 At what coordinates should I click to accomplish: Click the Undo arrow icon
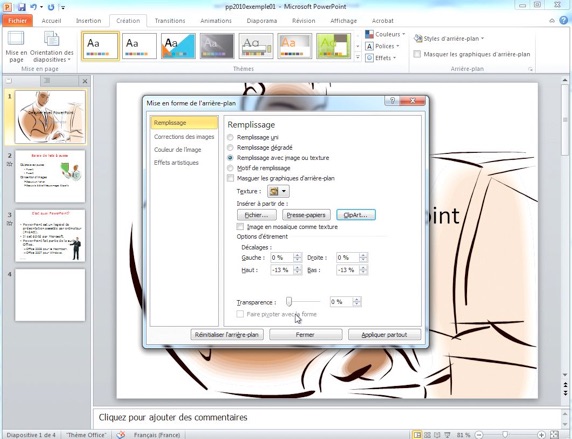coord(34,7)
